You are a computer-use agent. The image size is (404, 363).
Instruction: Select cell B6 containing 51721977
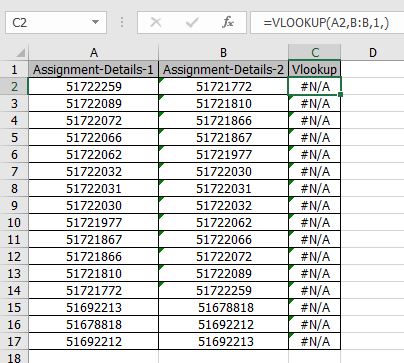[223, 154]
